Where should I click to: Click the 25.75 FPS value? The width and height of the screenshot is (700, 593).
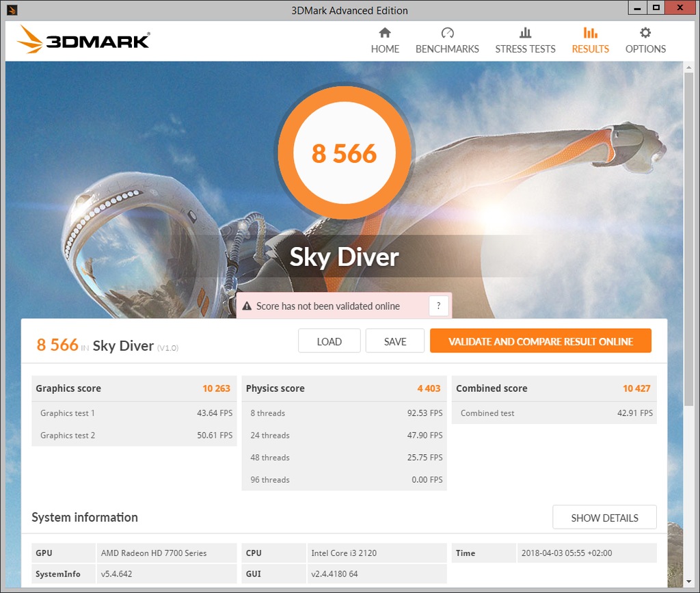coord(425,458)
